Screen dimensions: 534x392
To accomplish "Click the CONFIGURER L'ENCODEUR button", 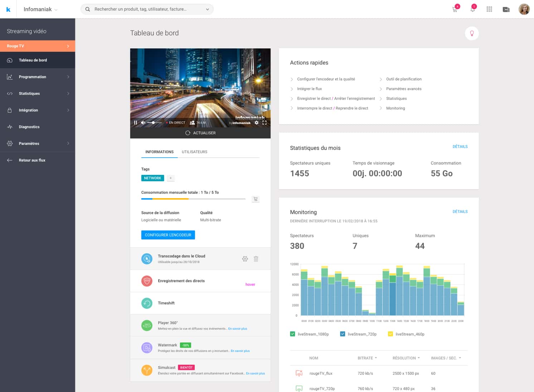I will (168, 235).
